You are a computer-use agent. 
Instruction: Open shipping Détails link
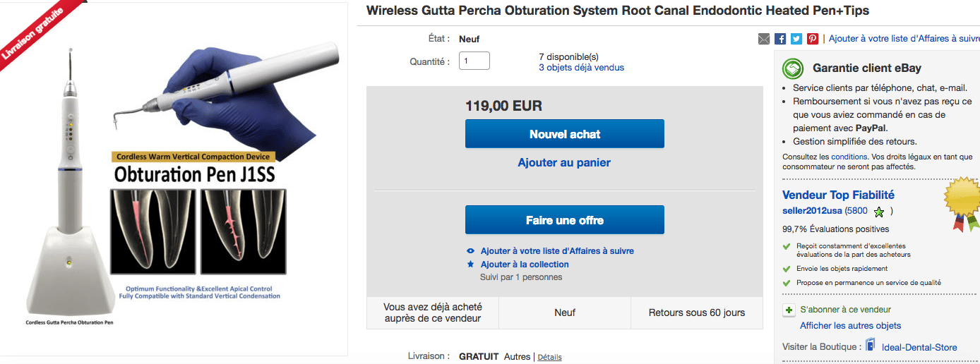(549, 357)
